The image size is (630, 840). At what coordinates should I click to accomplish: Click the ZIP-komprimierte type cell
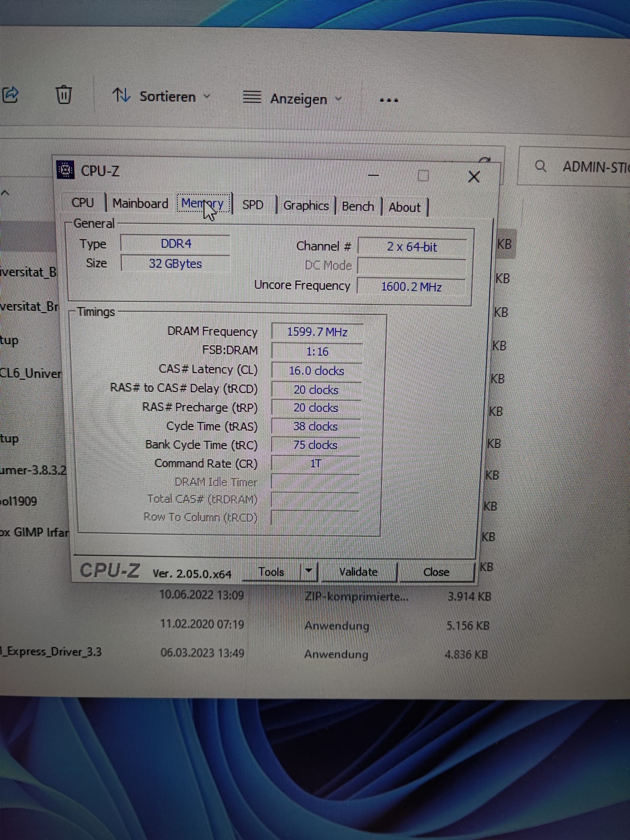356,596
